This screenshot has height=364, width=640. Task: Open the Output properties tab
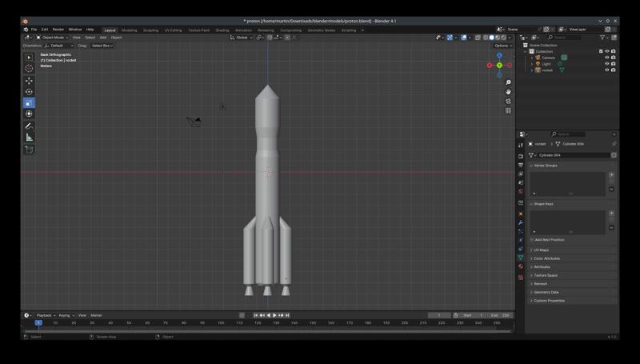point(521,165)
